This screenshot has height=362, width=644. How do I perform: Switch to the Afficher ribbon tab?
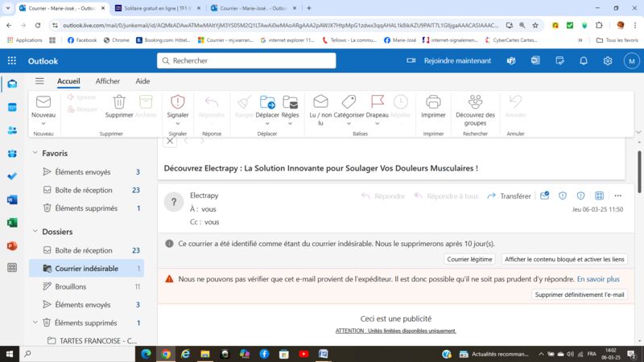point(108,81)
